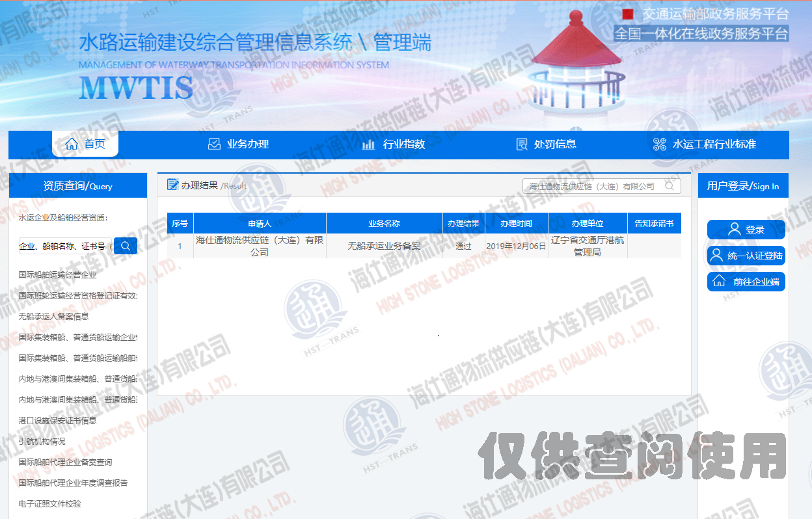Click the MWTIS logo text
The width and height of the screenshot is (812, 519).
(136, 88)
